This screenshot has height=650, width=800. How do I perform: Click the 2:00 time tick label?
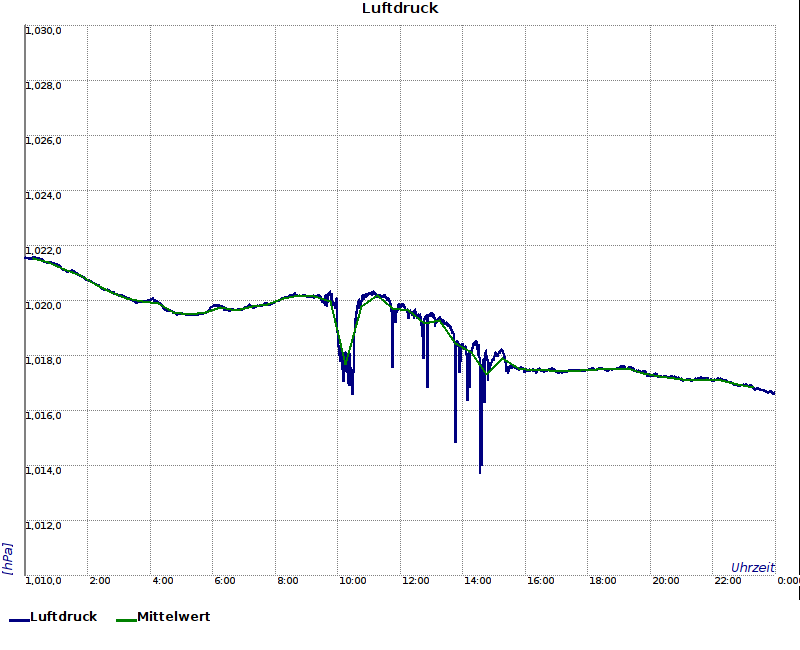tap(99, 581)
